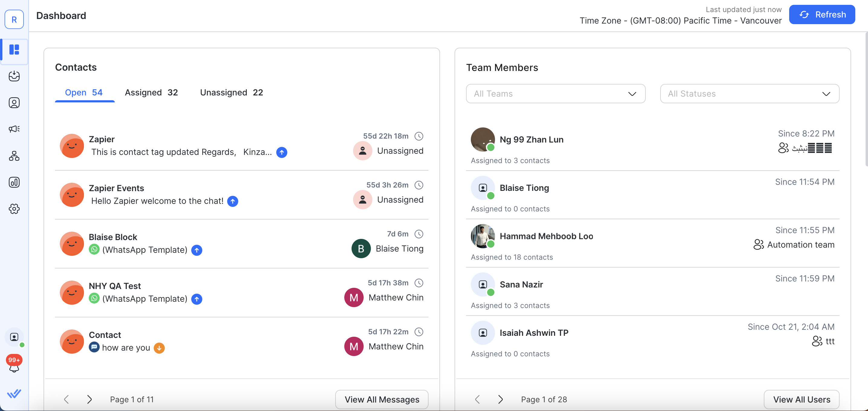Go to next page of Contacts list

(x=89, y=399)
